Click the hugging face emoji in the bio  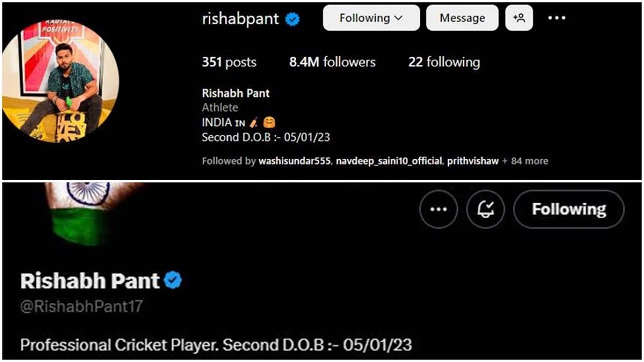(x=270, y=122)
